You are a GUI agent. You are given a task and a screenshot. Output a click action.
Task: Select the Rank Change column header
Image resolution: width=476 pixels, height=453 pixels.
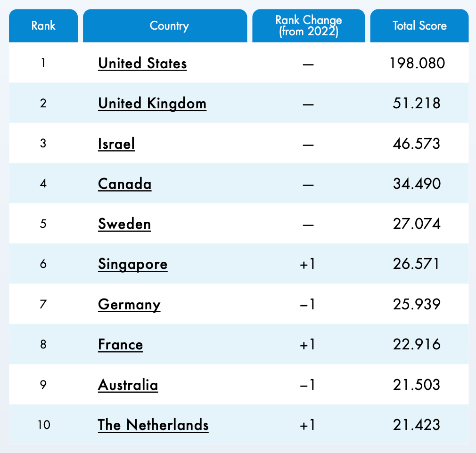pos(309,25)
